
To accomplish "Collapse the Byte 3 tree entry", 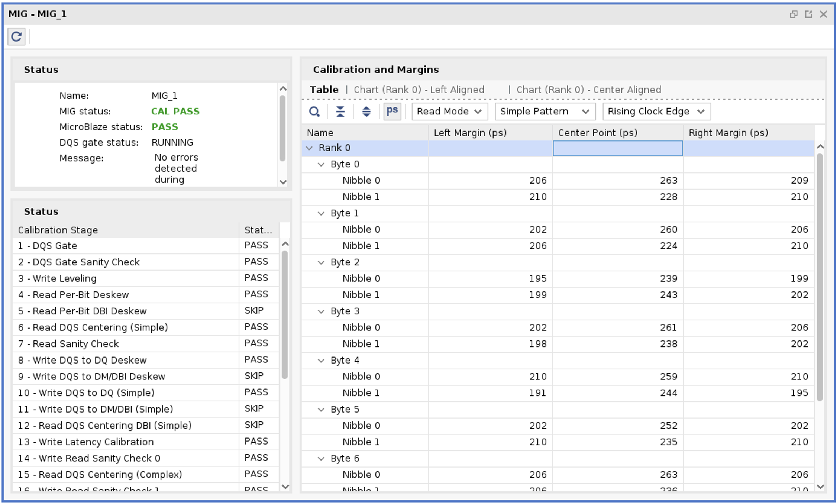I will coord(320,311).
